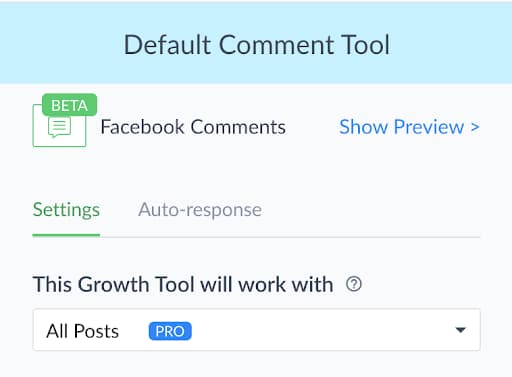Click the Facebook Comments label
The height and width of the screenshot is (377, 512).
point(193,127)
